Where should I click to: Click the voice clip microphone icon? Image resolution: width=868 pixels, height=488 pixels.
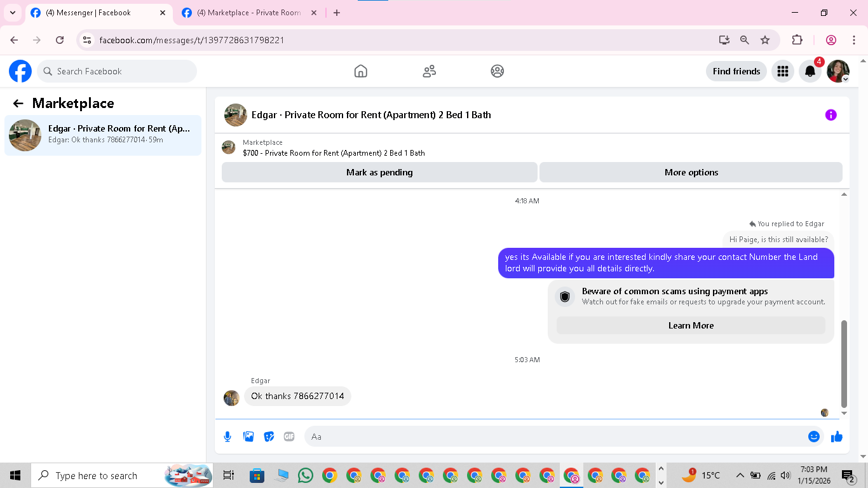pyautogui.click(x=227, y=437)
